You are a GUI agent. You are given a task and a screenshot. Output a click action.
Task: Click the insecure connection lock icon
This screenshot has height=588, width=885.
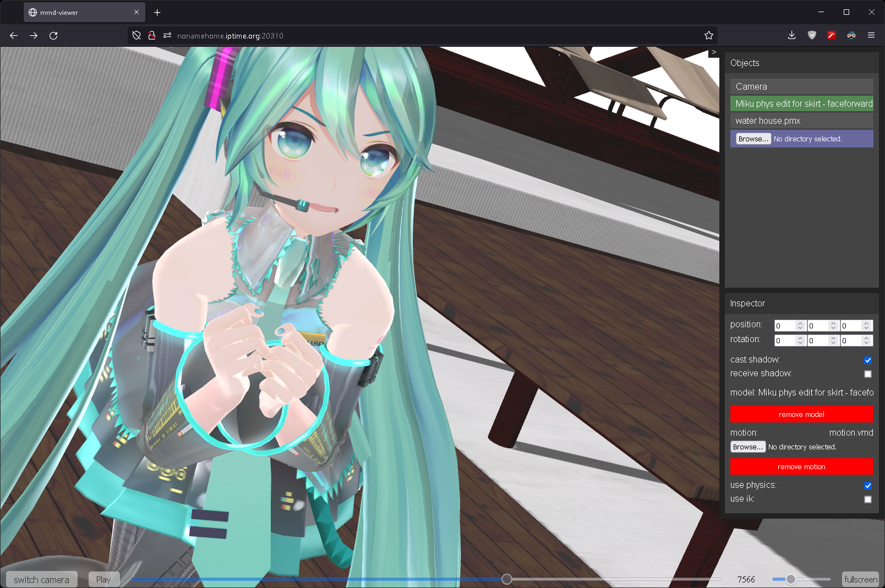pos(152,36)
